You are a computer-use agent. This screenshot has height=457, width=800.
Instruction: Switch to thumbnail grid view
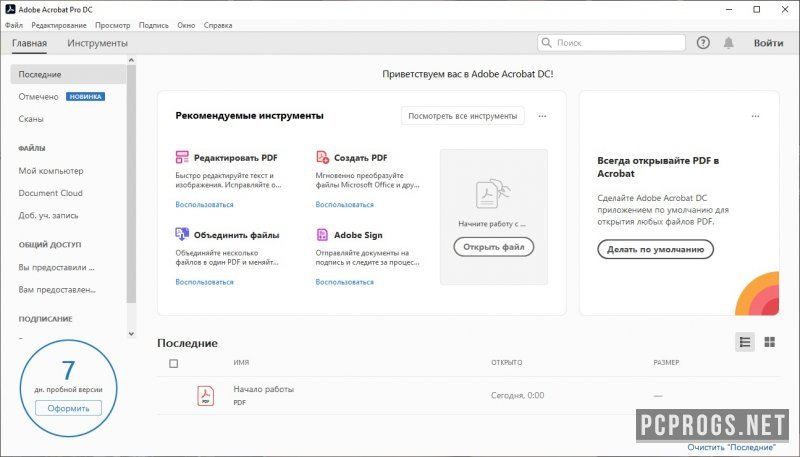click(769, 342)
